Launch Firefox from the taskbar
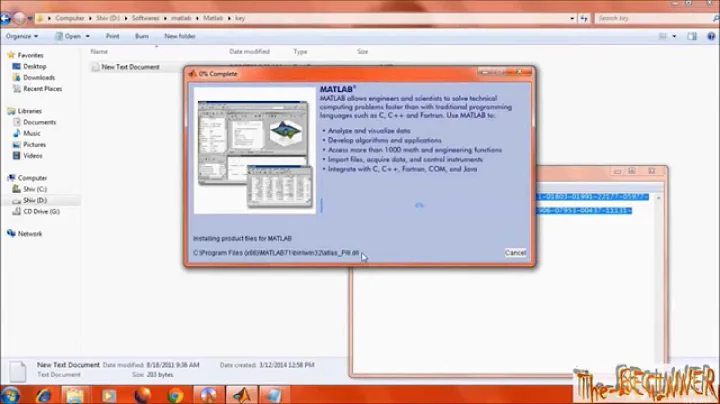The image size is (720, 404). 142,395
